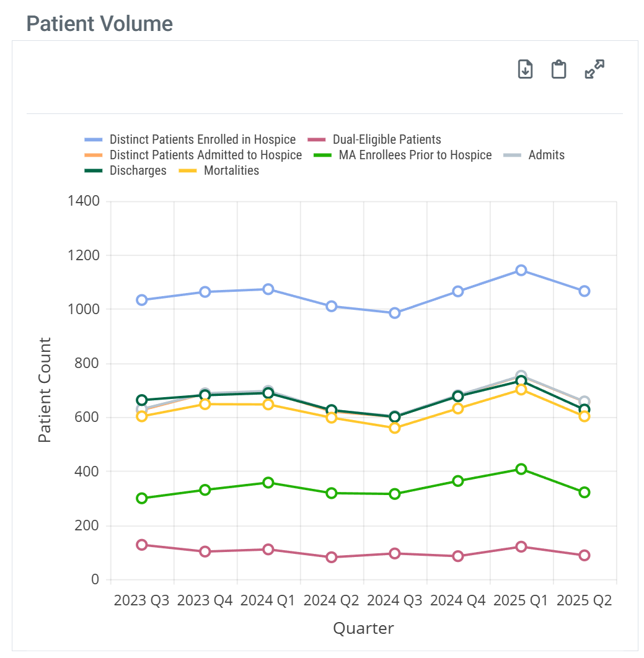
Task: Click the 2025 Q1 MA Enrollees data point
Action: [521, 469]
